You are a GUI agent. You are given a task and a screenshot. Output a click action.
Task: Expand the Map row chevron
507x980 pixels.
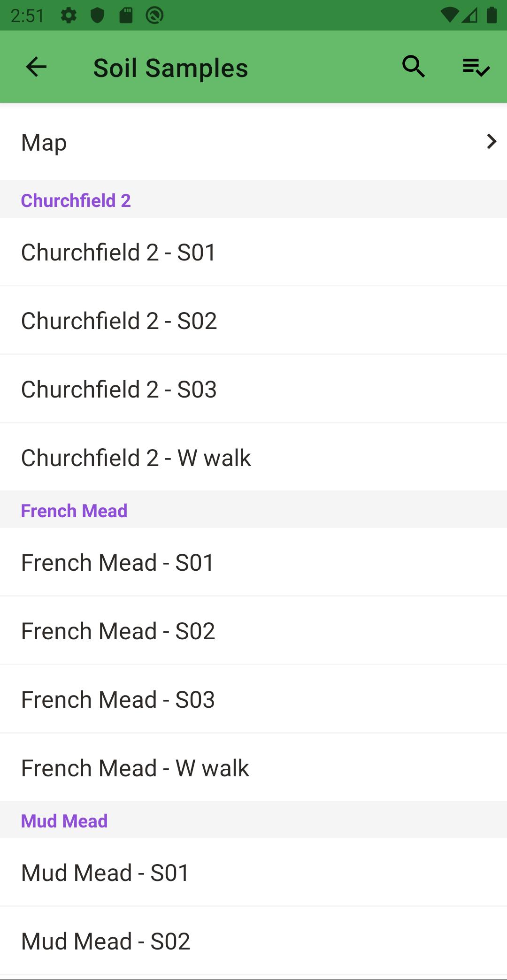tap(491, 141)
